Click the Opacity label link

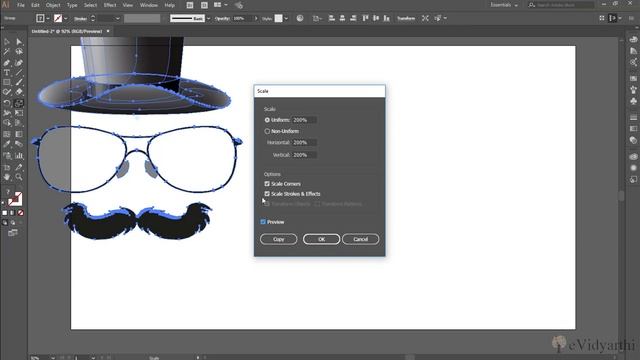pos(222,18)
